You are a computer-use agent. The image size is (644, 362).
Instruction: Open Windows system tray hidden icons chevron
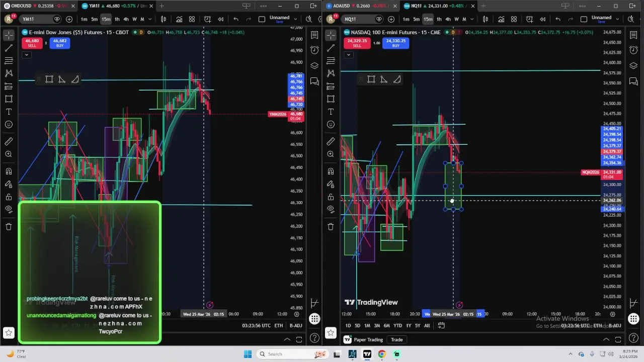[570, 354]
